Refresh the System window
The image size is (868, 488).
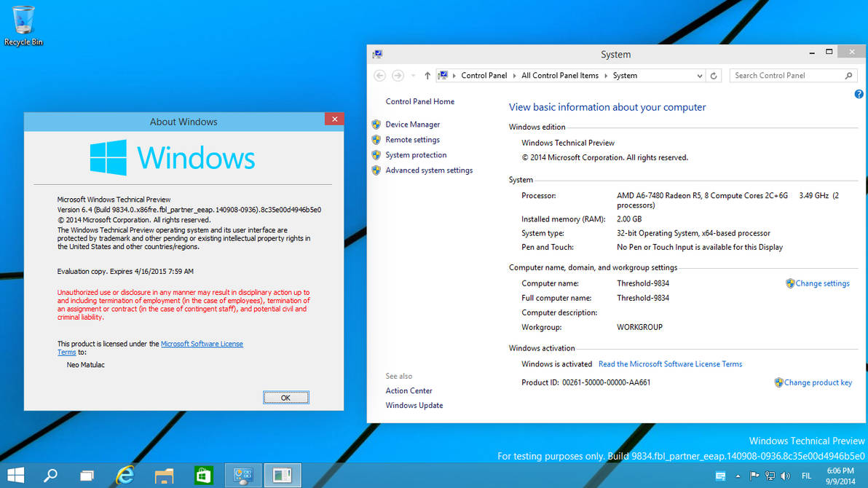(713, 75)
